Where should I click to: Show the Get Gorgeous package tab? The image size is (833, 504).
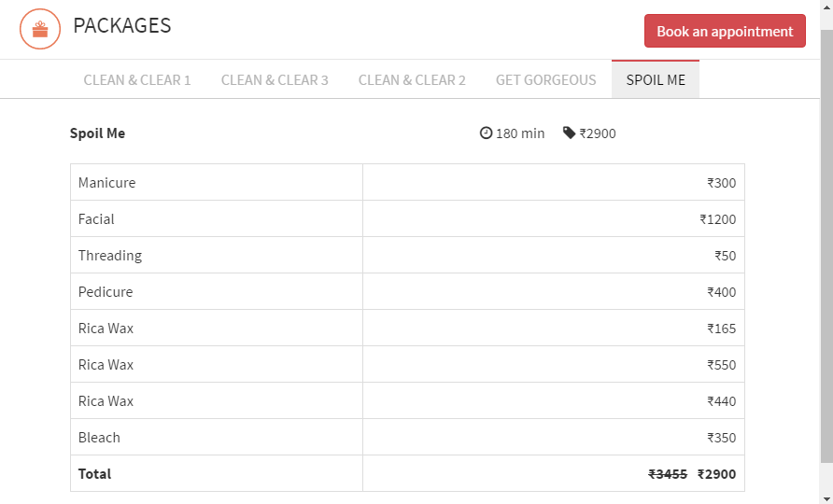[x=545, y=80]
